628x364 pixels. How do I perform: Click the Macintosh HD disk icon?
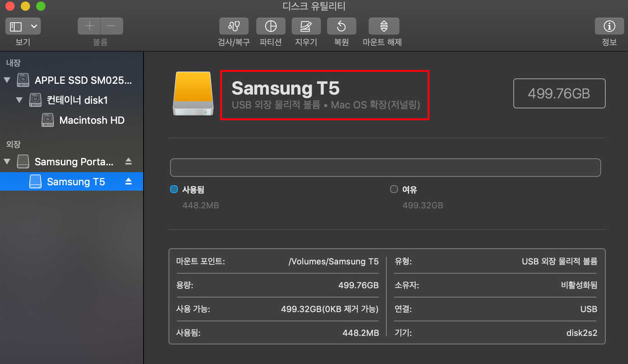[48, 120]
